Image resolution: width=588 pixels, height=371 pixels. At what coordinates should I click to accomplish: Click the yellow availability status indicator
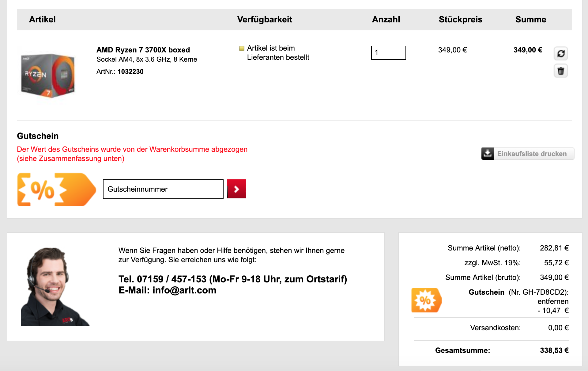pyautogui.click(x=242, y=48)
